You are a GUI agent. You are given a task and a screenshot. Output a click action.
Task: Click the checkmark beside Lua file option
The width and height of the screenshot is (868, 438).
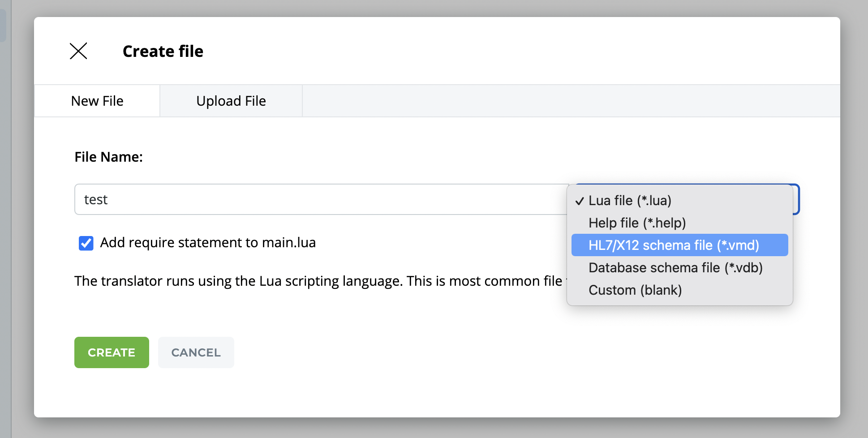click(580, 201)
